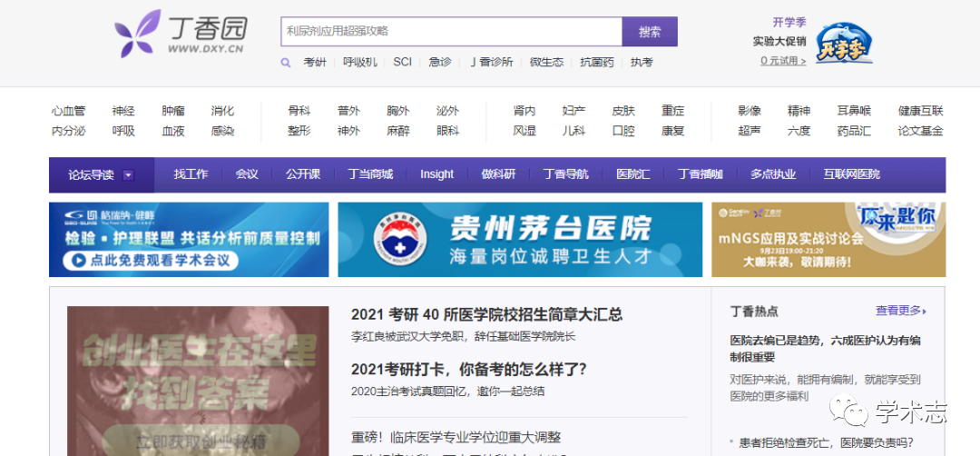980x456 pixels.
Task: Click the 查看更多 arrow link
Action: click(x=901, y=311)
